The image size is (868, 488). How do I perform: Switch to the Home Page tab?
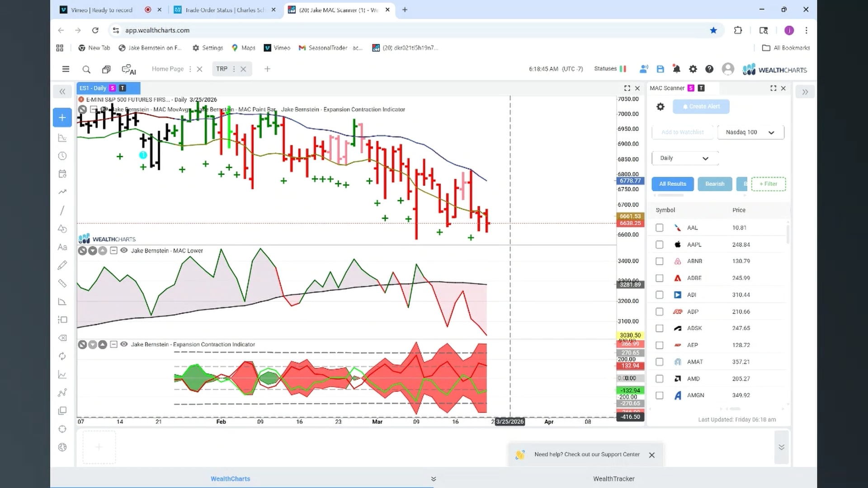pyautogui.click(x=168, y=69)
